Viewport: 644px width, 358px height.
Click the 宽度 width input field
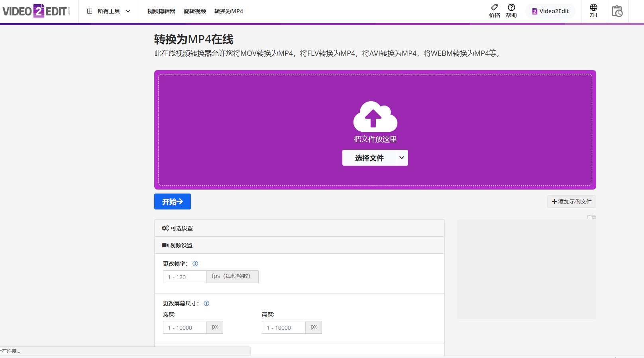coord(185,327)
